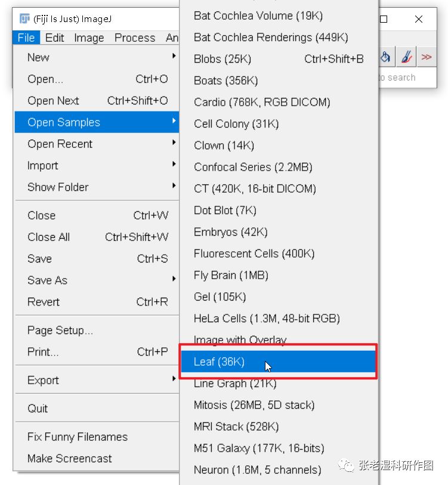Open Neuron (1.6M, 5 channels) sample

[279, 470]
